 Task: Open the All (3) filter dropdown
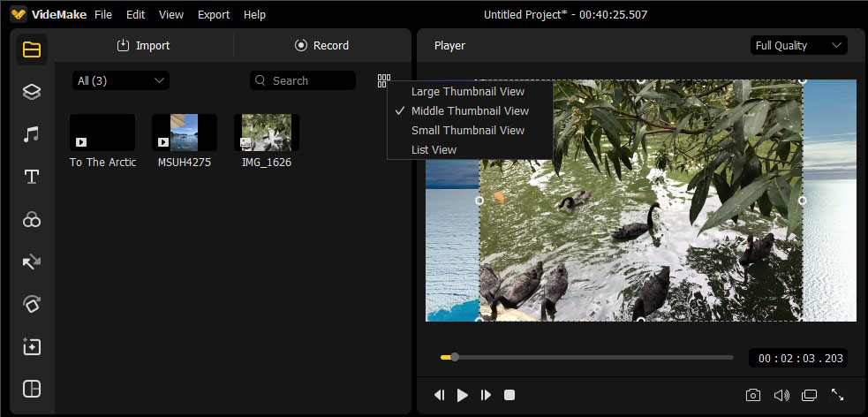[x=121, y=80]
